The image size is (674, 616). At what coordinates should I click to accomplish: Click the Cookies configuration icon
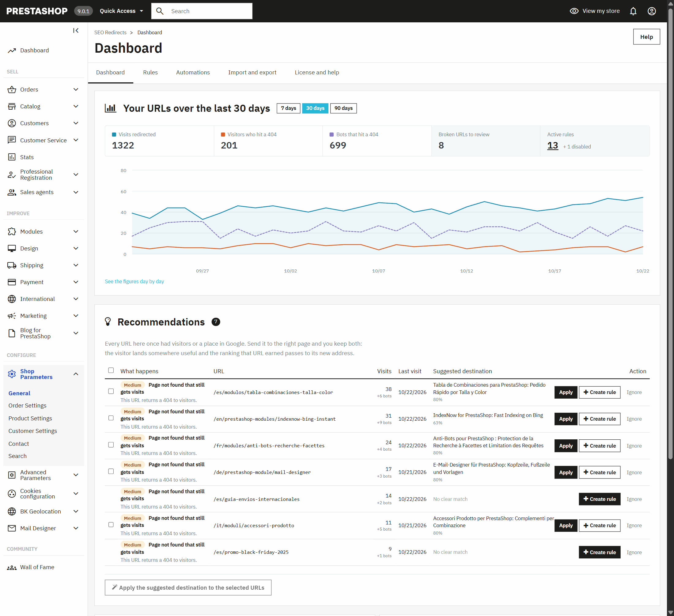pyautogui.click(x=12, y=494)
